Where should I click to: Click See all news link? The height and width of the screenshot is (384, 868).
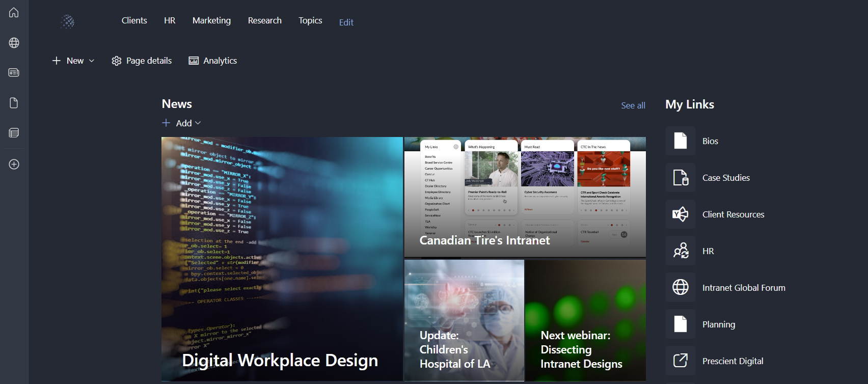633,105
